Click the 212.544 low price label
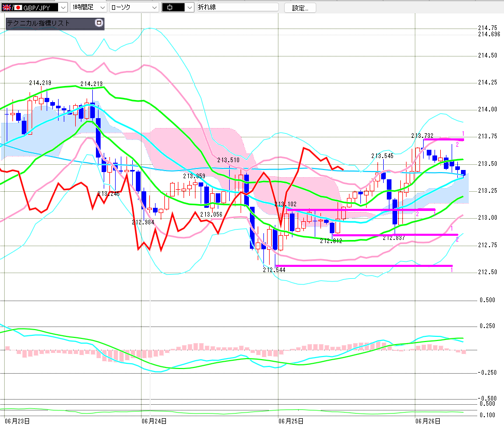The image size is (504, 426). coord(274,270)
